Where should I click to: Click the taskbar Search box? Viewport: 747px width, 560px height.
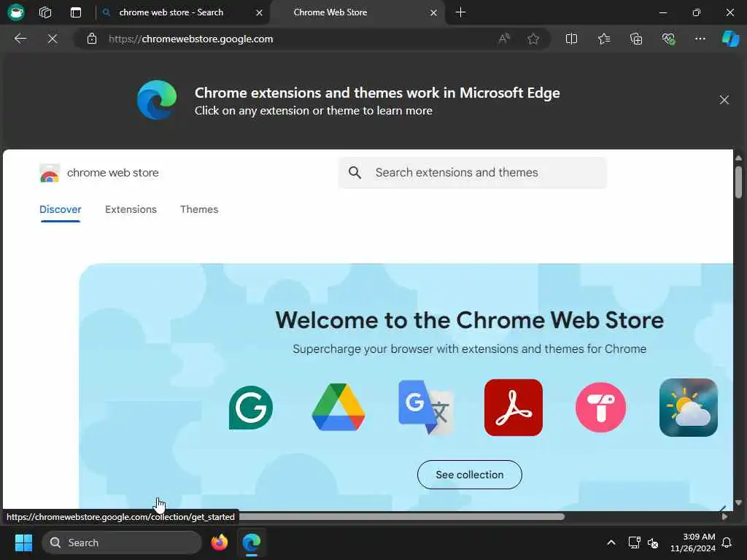[122, 542]
